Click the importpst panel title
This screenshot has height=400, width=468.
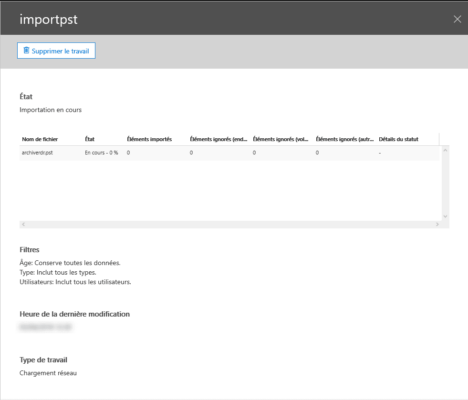point(48,19)
